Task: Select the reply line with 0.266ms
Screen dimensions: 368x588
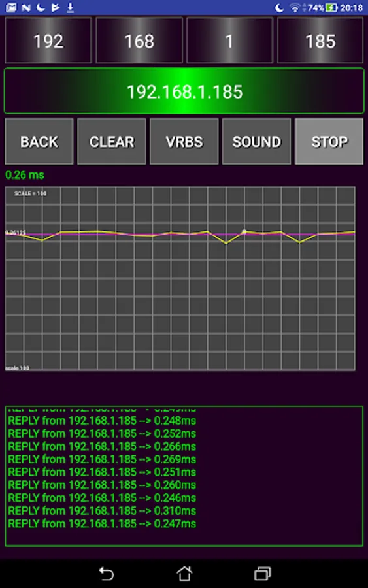Action: (102, 446)
